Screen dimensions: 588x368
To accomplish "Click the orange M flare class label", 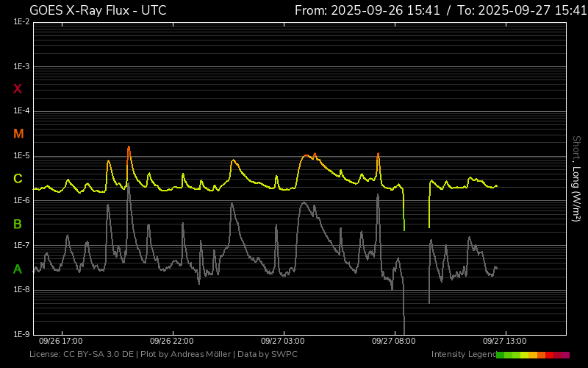I will pos(18,134).
